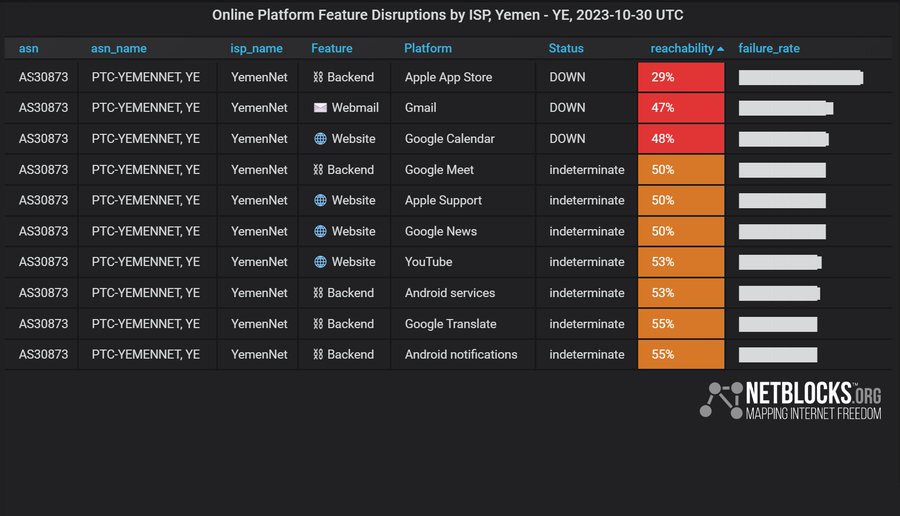Screen dimensions: 900x516
Task: Click the chain icon in Google Meet row
Action: [318, 170]
